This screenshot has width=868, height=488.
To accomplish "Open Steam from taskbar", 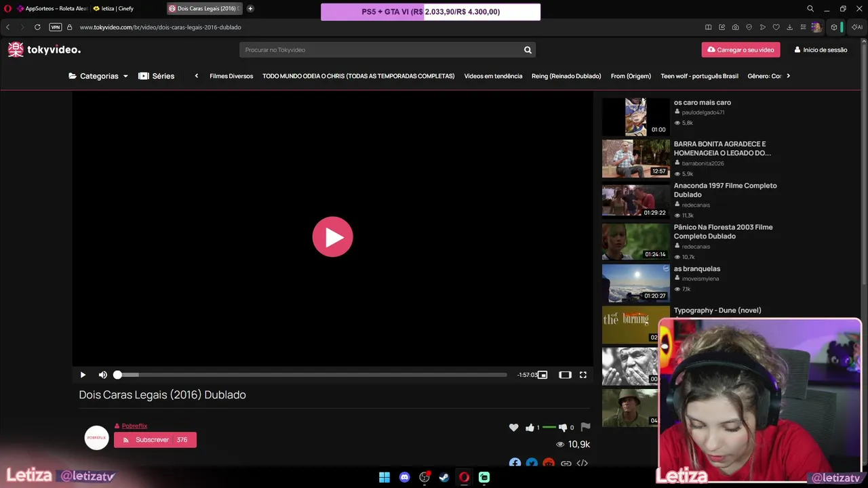I will click(444, 477).
